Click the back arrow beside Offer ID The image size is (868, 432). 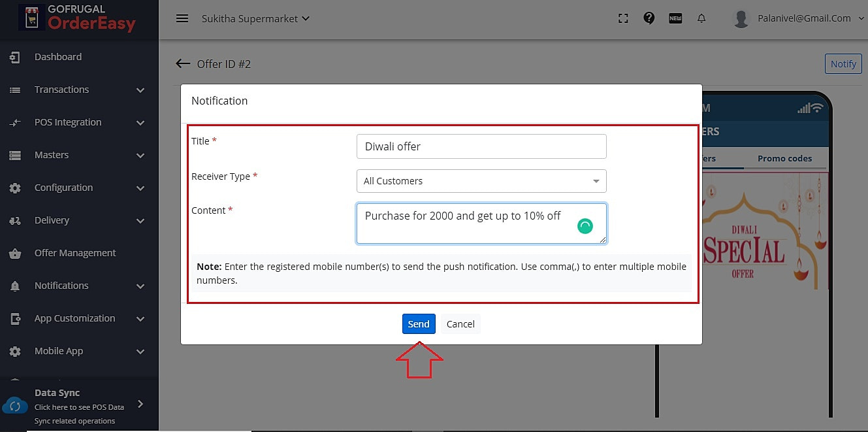point(183,63)
